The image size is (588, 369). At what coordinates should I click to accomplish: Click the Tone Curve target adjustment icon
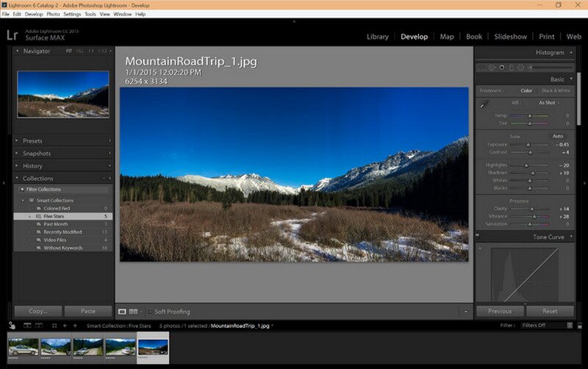click(x=480, y=248)
